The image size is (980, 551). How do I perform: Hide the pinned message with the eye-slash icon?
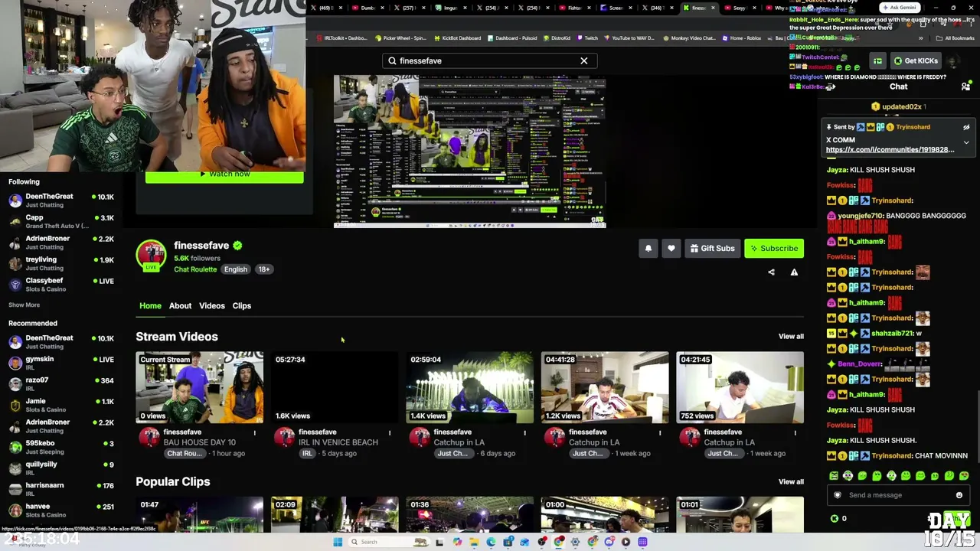[966, 127]
